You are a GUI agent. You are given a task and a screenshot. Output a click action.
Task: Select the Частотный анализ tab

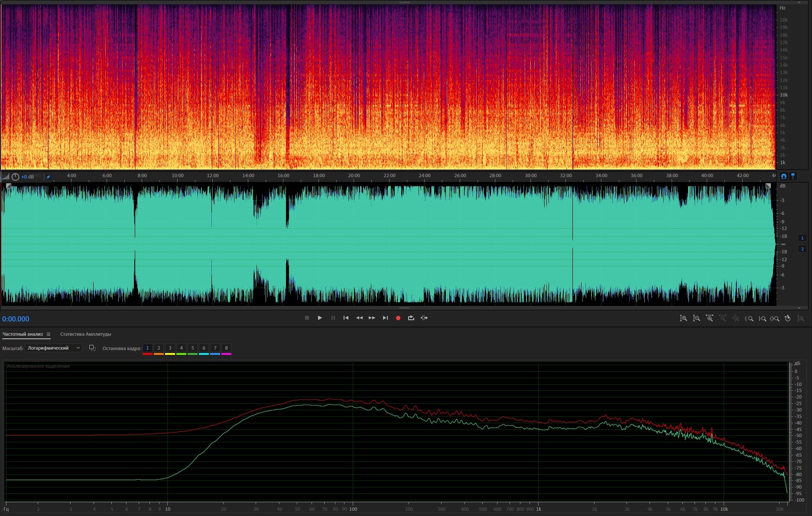point(23,334)
